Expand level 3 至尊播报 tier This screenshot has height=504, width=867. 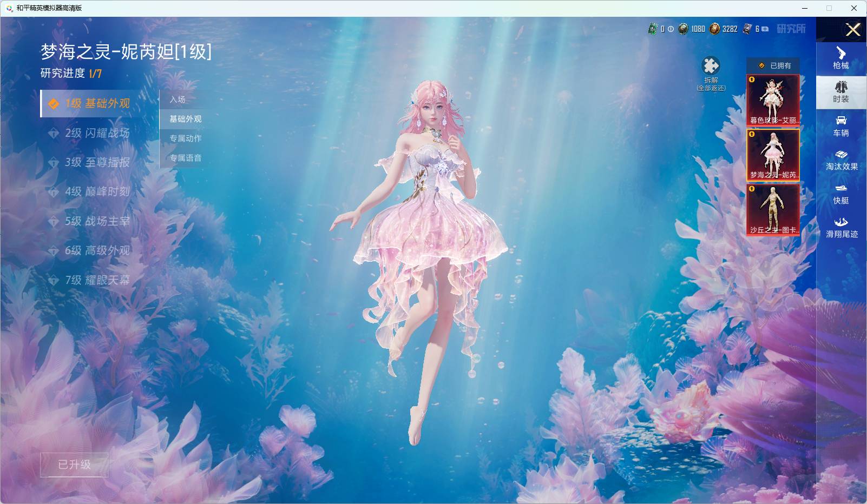tap(97, 162)
